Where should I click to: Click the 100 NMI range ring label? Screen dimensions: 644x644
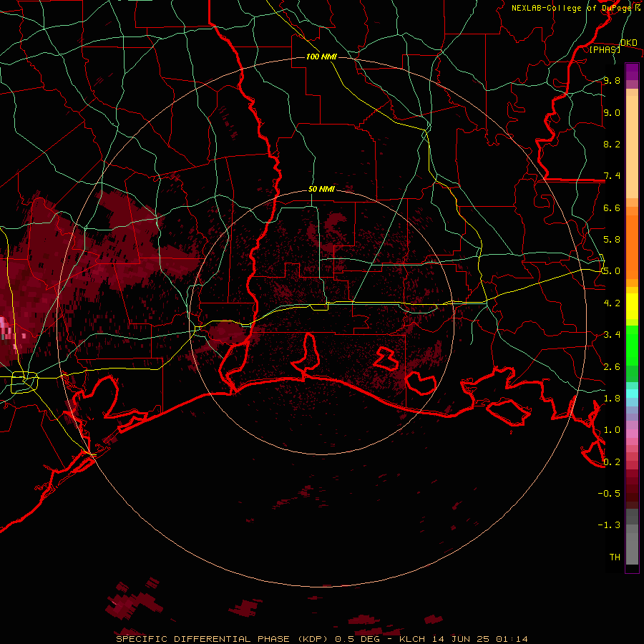(x=321, y=57)
